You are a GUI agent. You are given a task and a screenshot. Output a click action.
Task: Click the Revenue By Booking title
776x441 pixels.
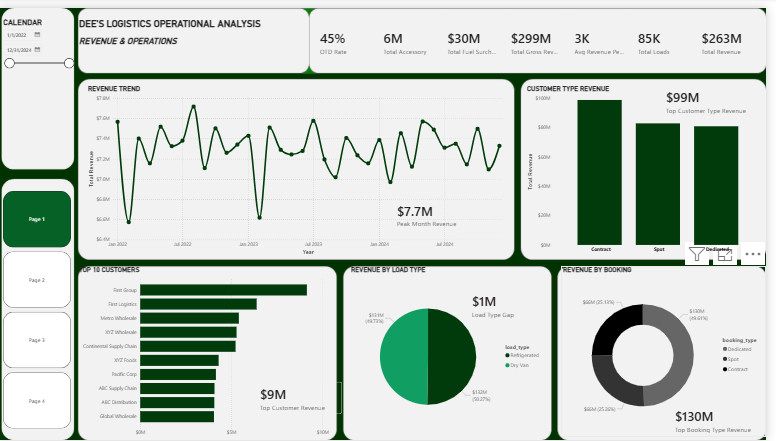(597, 270)
